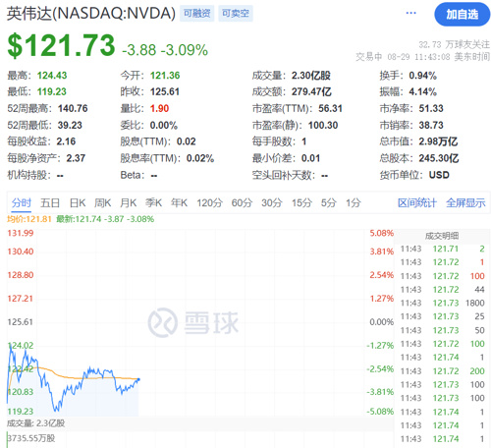Switch to the 季K chart tab
Viewport: 491px width, 448px height.
[x=153, y=203]
